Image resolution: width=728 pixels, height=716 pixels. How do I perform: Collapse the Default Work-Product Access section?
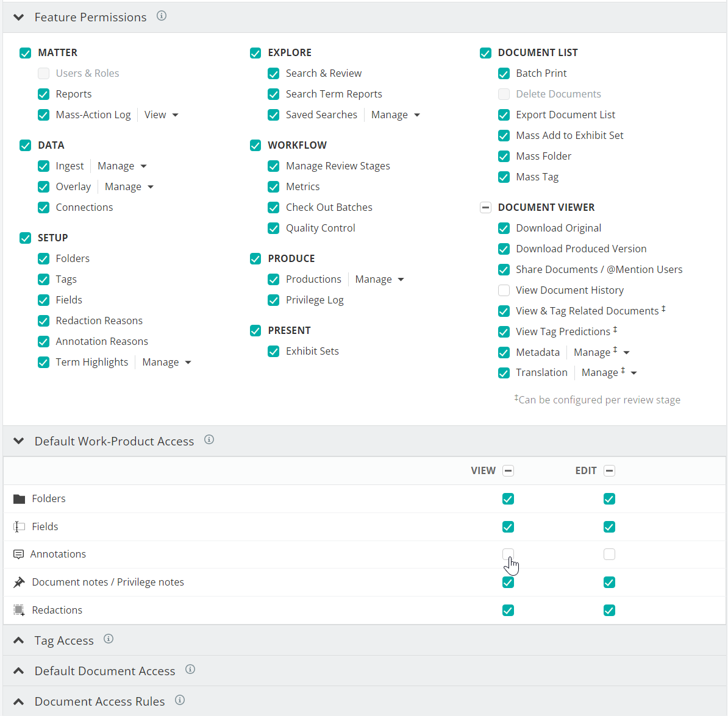point(18,441)
